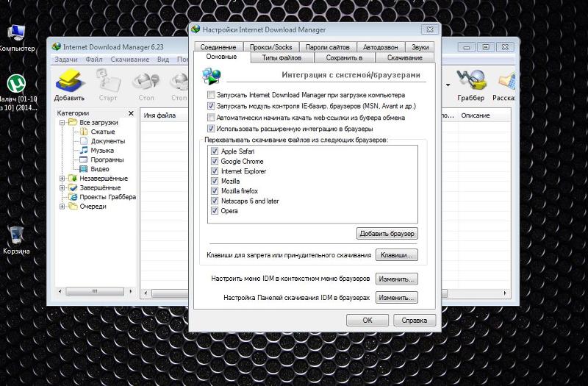Switch to the Скачивание tab in dialog

405,58
